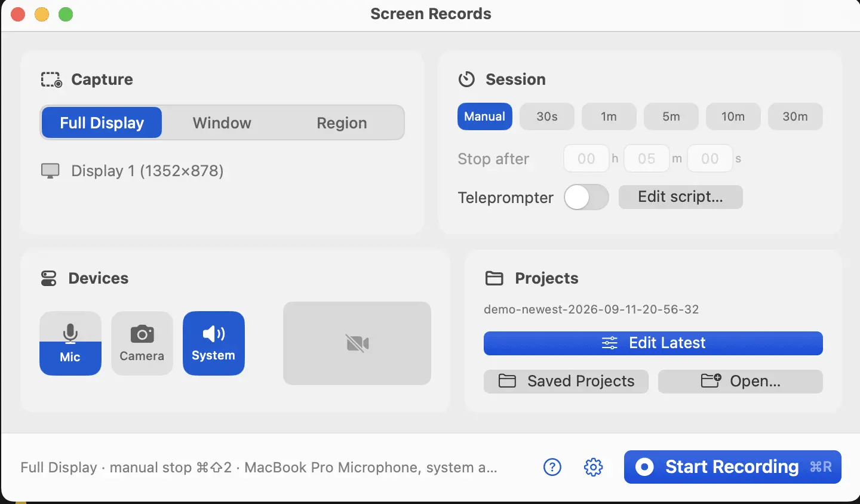Click the "Session" section heading
Image resolution: width=860 pixels, height=504 pixels.
pos(516,79)
